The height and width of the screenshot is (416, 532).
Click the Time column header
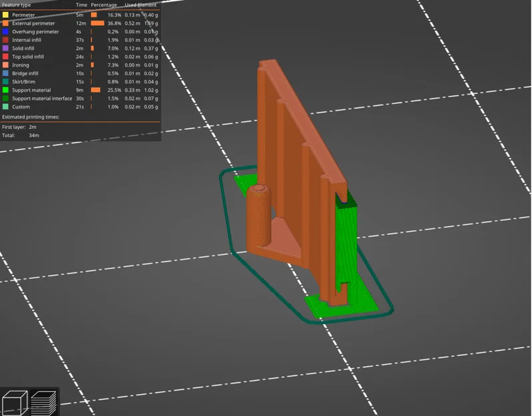coord(81,5)
